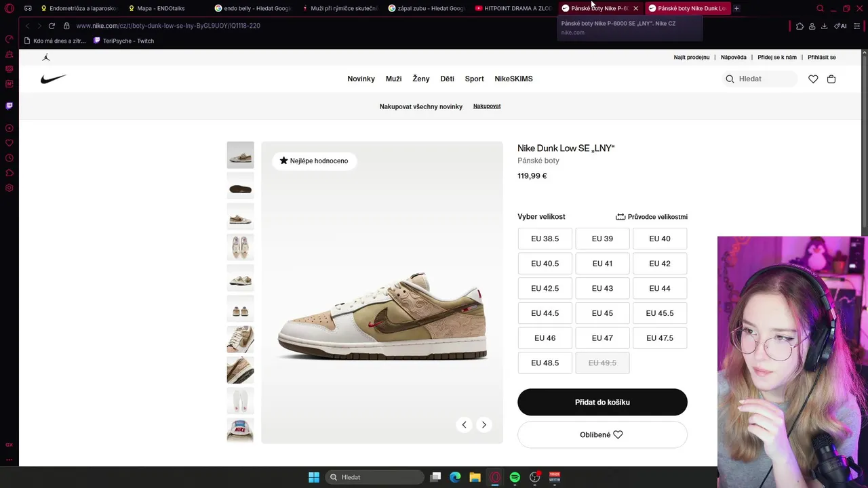The height and width of the screenshot is (488, 868).
Task: Switch to endo belly Google tab
Action: coord(253,8)
